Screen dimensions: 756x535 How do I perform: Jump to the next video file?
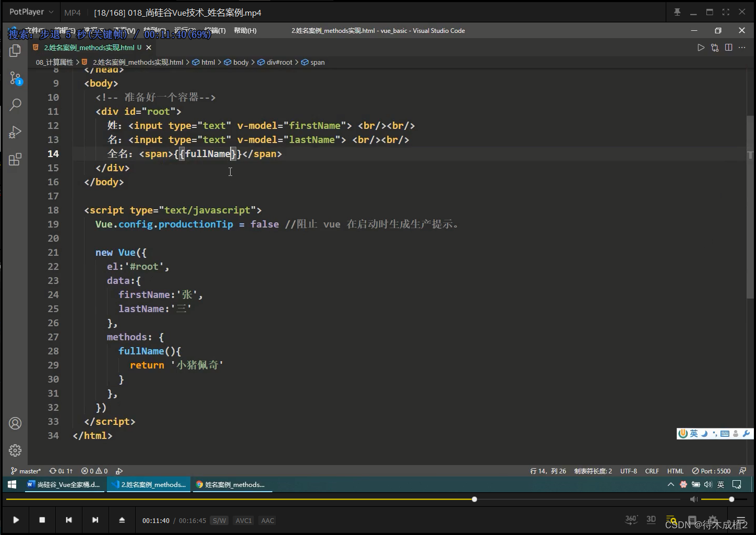point(95,520)
